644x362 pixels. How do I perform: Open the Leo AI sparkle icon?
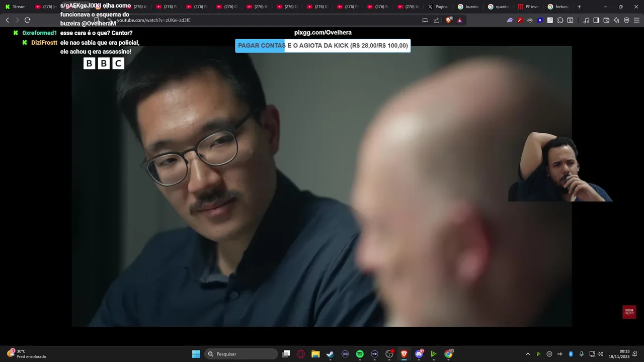tap(616, 20)
